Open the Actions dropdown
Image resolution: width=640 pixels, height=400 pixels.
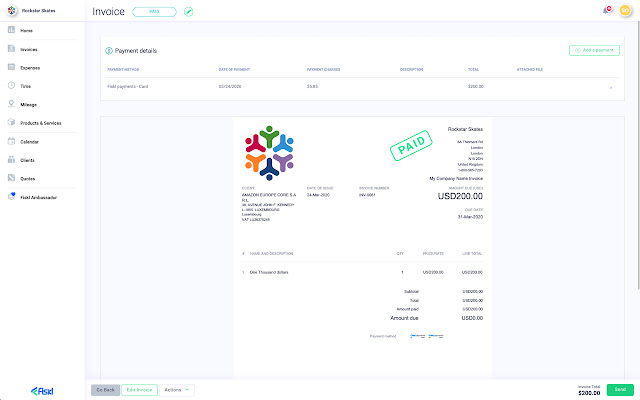[x=177, y=390]
